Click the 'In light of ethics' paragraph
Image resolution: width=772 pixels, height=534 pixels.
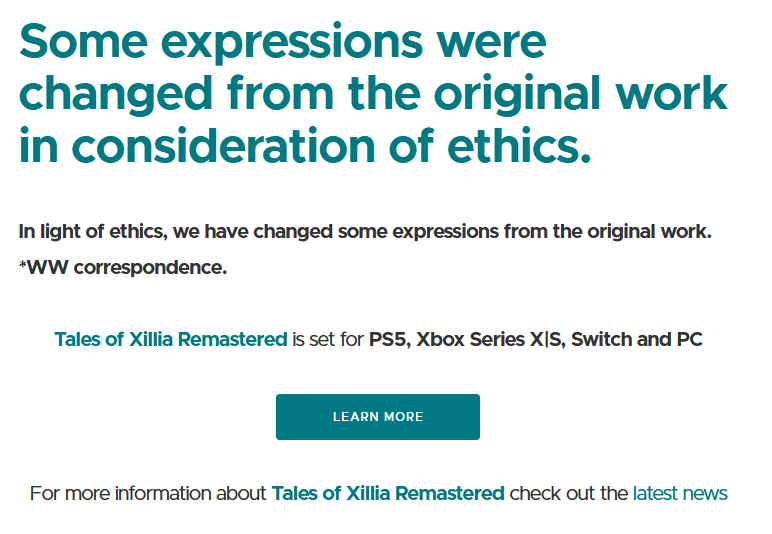click(365, 232)
